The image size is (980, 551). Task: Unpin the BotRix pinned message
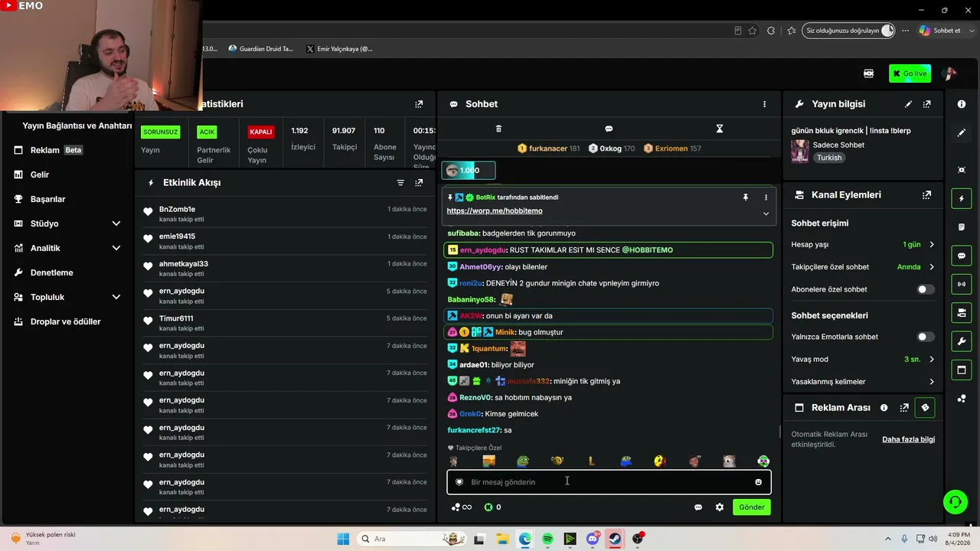point(745,197)
